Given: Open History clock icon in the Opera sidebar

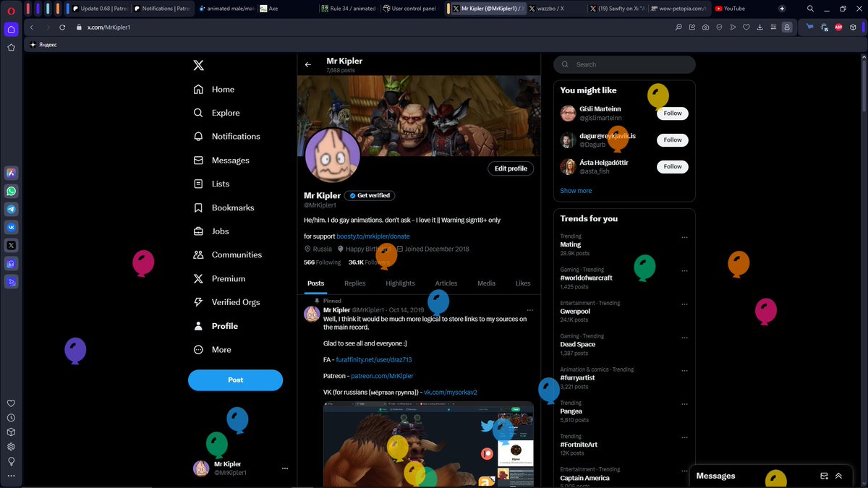Looking at the screenshot, I should tap(11, 418).
